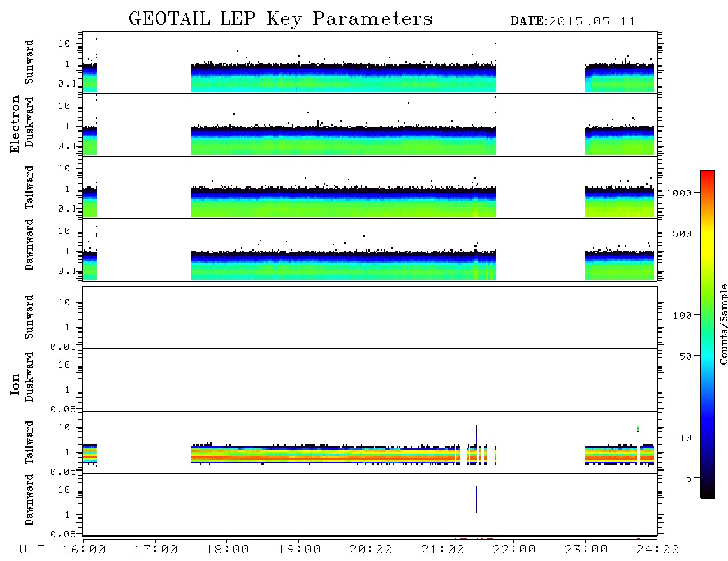Click the Electron group axis label
The height and width of the screenshot is (561, 728).
pyautogui.click(x=15, y=124)
